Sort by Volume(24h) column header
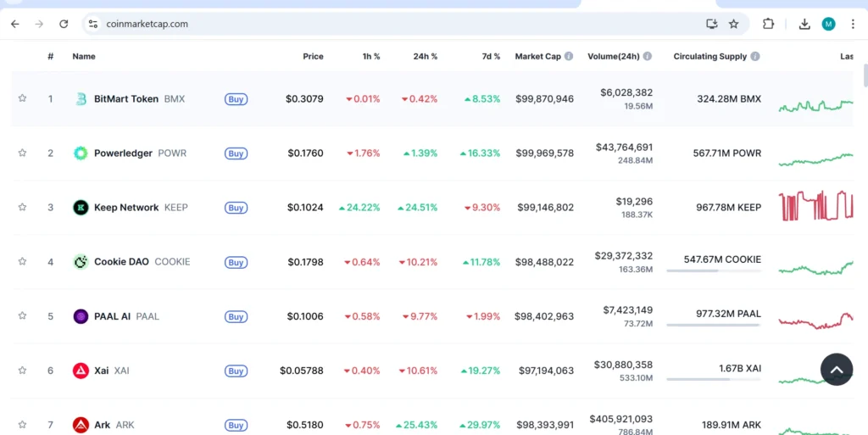 [x=614, y=57]
